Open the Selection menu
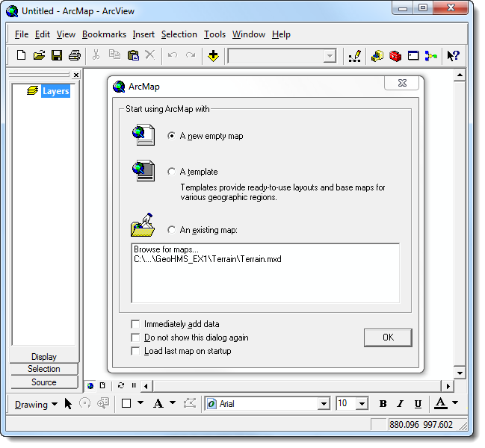The image size is (485, 448). pyautogui.click(x=179, y=34)
